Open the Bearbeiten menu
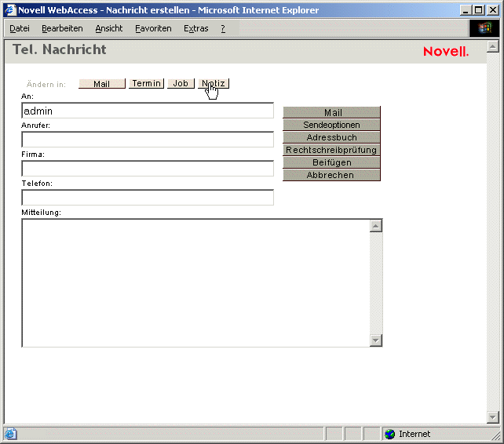The width and height of the screenshot is (504, 444). 62,28
